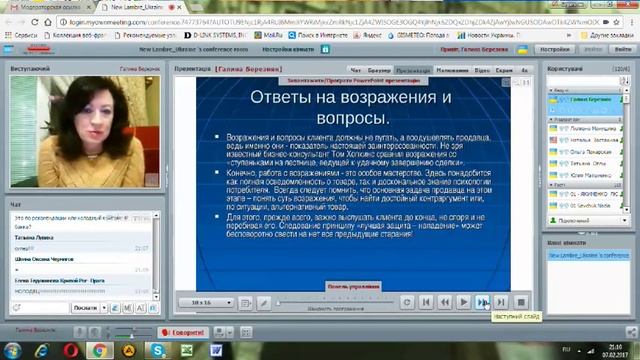640x360 pixels.
Task: Open the Підключений status dropdown
Action: [x=588, y=220]
